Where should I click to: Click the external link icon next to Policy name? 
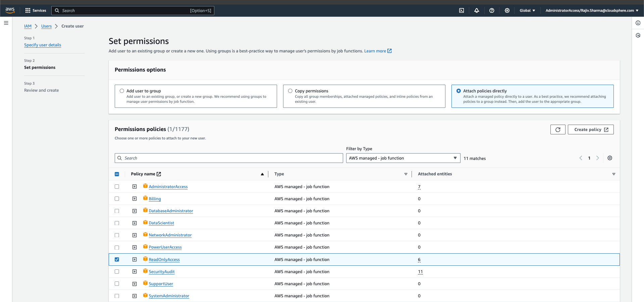(x=159, y=174)
